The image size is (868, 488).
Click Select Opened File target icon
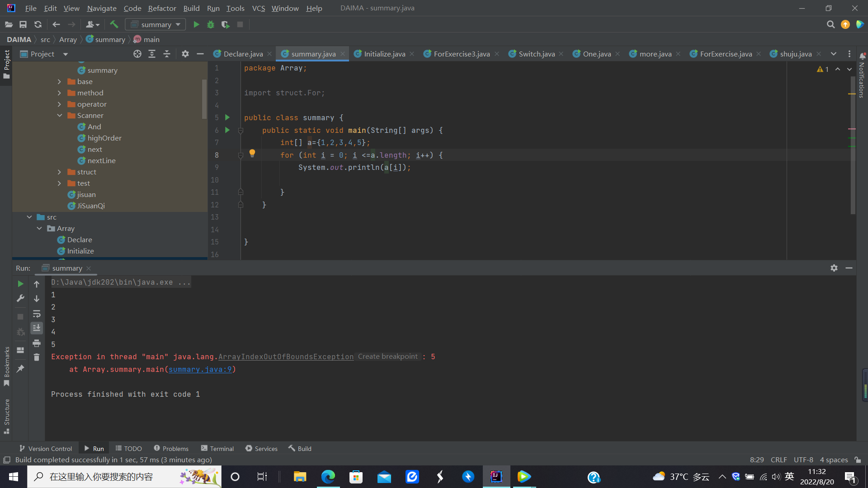137,54
